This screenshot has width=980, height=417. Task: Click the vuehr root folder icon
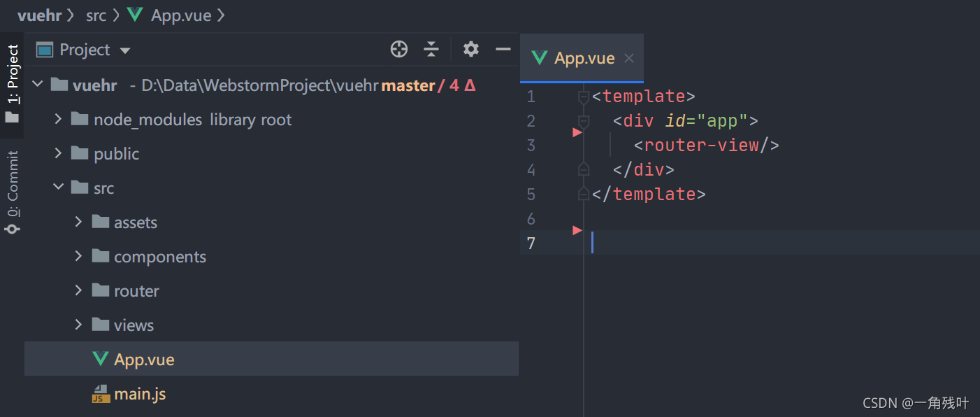click(x=59, y=85)
